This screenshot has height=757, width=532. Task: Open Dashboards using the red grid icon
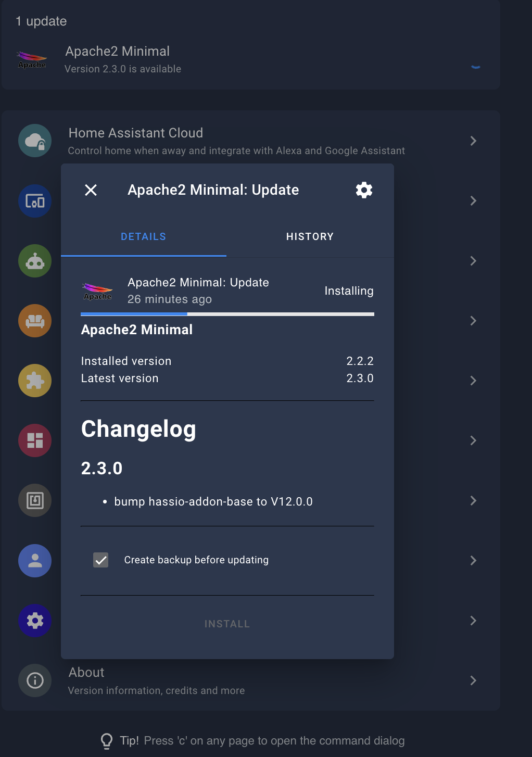(34, 440)
